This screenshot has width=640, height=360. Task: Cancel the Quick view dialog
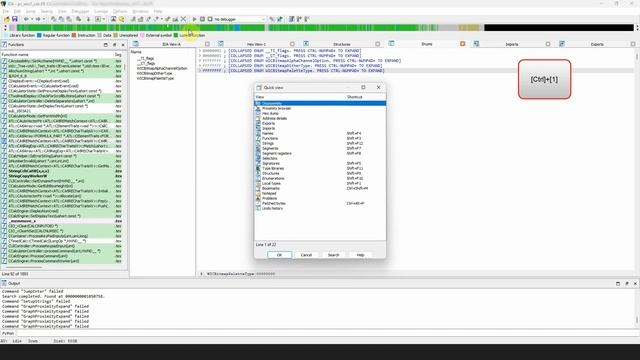click(306, 255)
